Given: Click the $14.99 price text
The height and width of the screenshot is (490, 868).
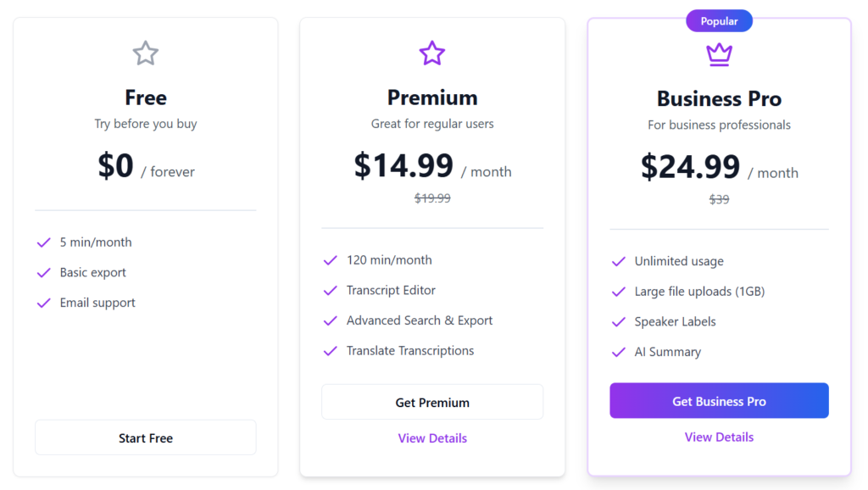Looking at the screenshot, I should point(403,165).
